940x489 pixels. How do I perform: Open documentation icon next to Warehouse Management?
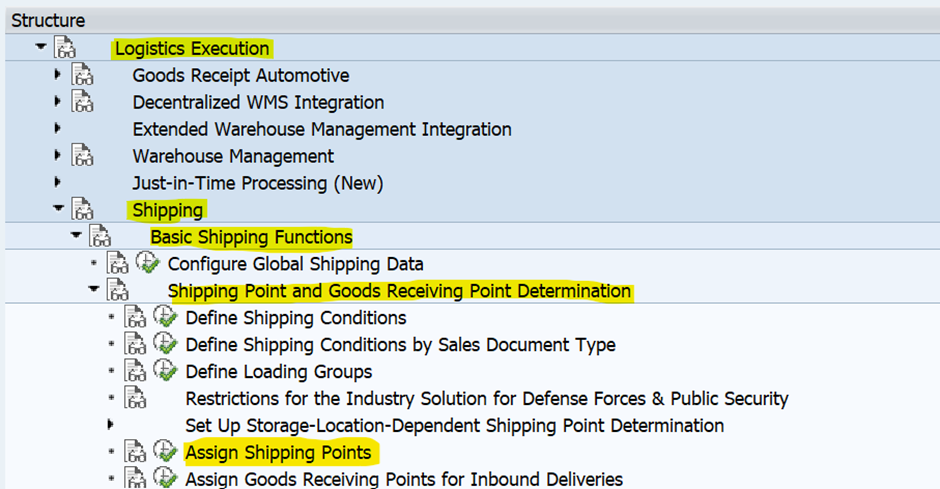[x=83, y=155]
